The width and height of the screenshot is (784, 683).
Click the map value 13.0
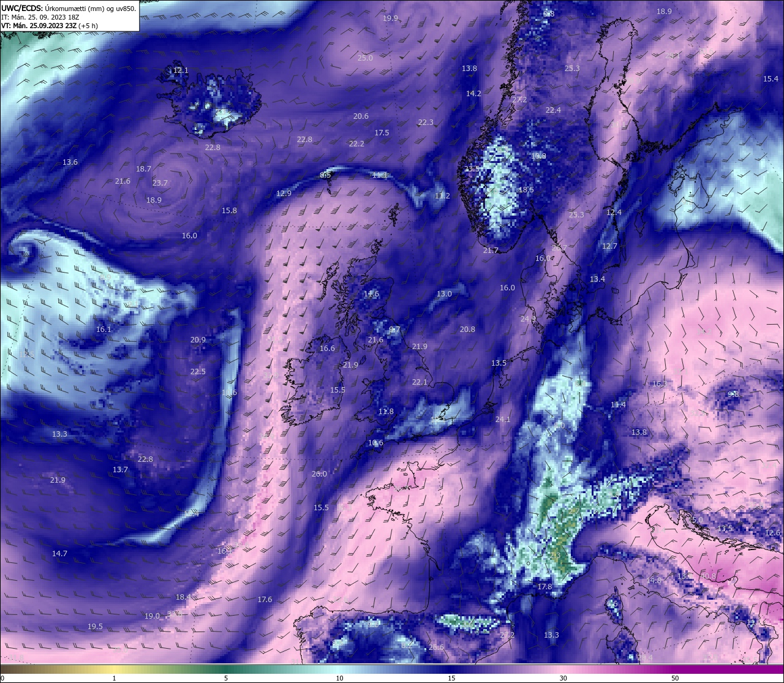tap(444, 294)
